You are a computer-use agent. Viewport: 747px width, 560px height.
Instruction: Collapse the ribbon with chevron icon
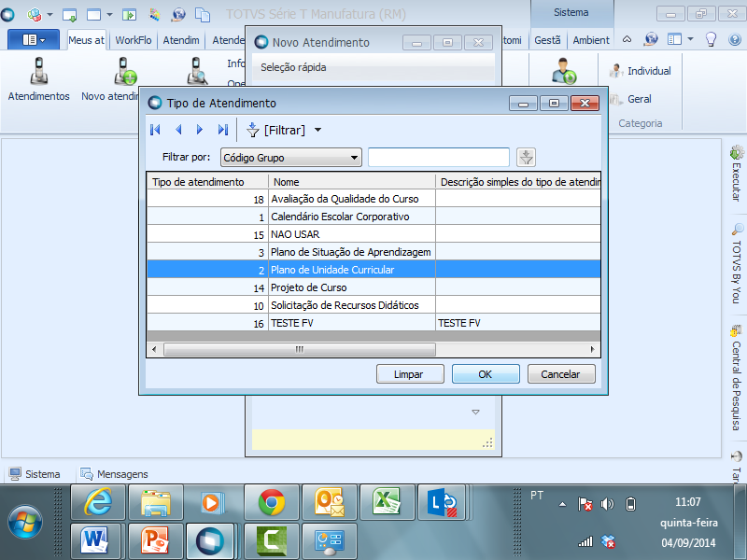pyautogui.click(x=627, y=39)
